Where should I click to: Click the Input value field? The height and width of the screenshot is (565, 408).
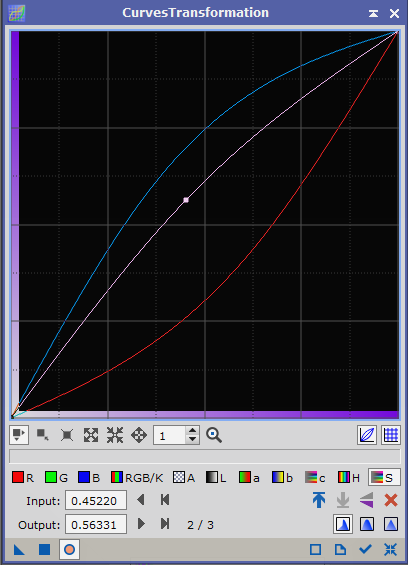click(96, 500)
